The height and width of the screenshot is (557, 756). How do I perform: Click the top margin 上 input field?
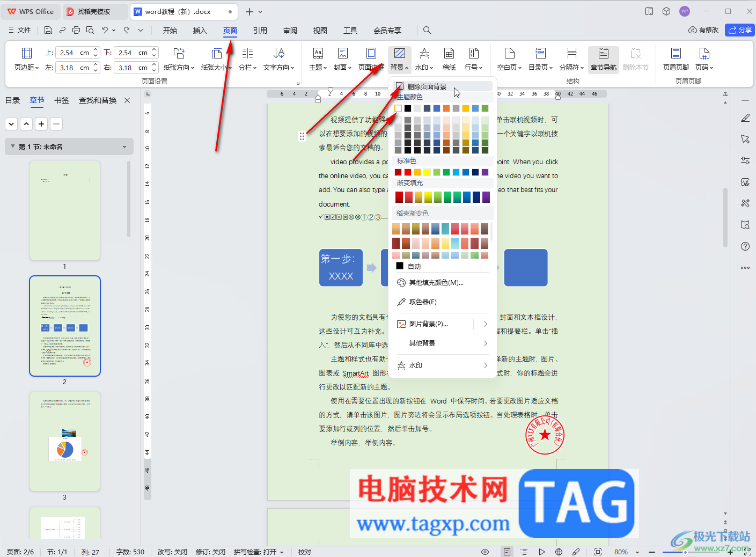pyautogui.click(x=78, y=53)
